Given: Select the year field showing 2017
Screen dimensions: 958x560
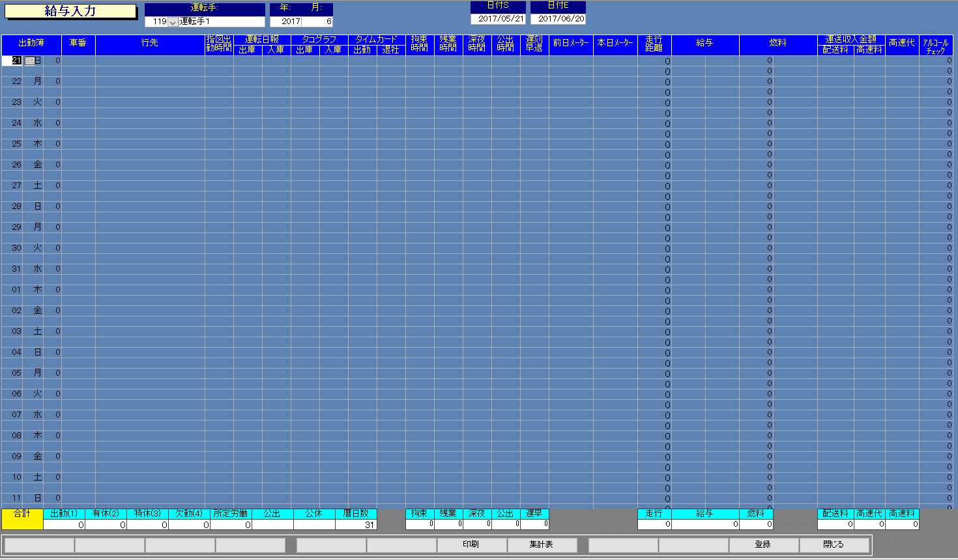Looking at the screenshot, I should [286, 21].
